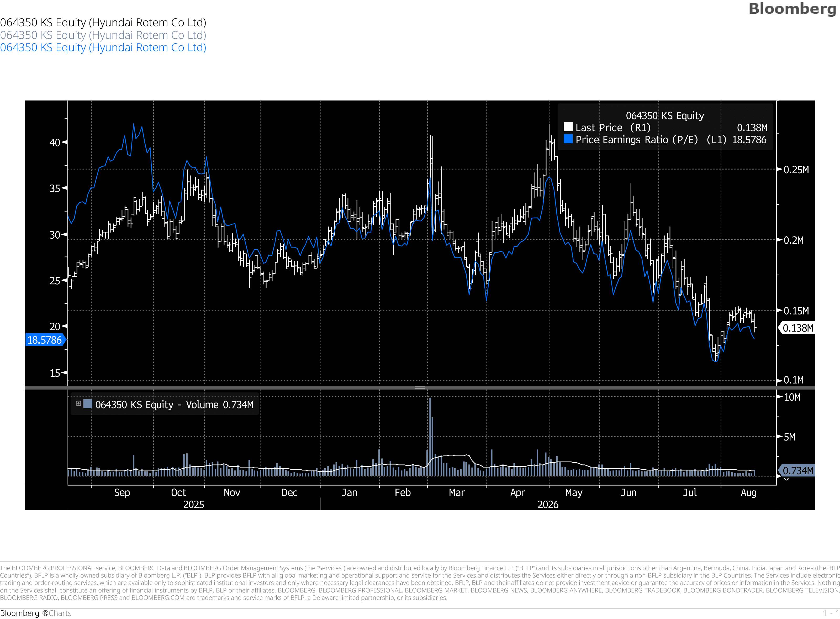Screen dimensions: 840x619
Task: Click the blue Price Earnings Ratio legend swatch
Action: [568, 139]
